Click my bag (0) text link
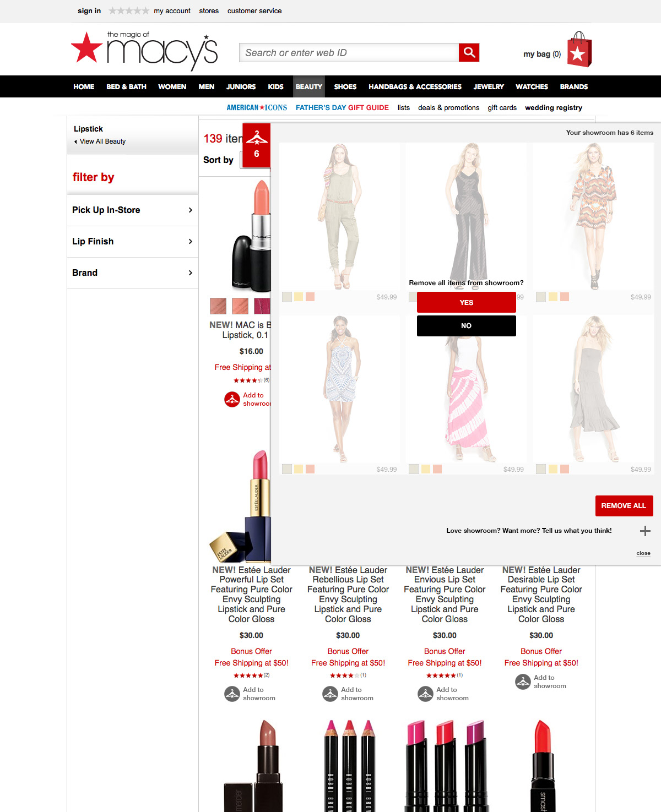Screen dimensions: 661x812 pos(542,54)
